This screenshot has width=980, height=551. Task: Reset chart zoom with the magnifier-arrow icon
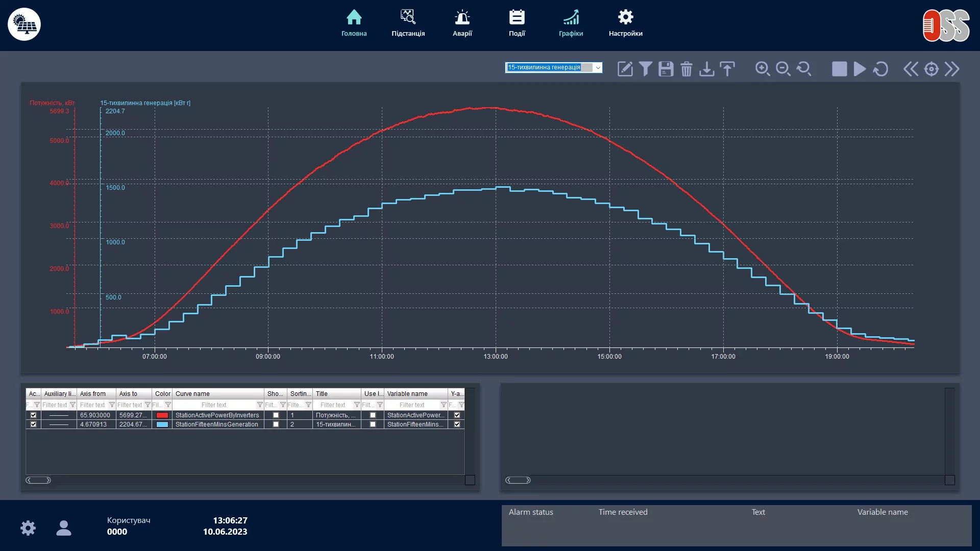[x=804, y=69]
